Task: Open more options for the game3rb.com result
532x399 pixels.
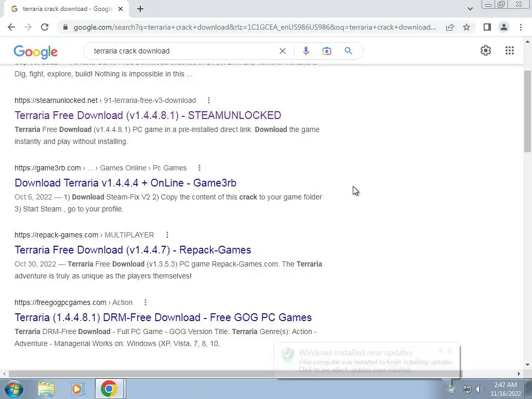Action: click(x=199, y=168)
